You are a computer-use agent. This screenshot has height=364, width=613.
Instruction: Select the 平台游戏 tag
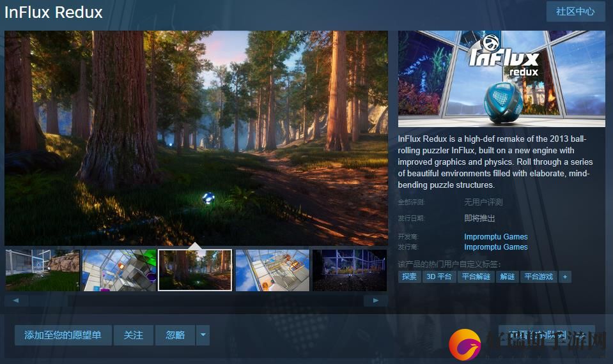538,277
